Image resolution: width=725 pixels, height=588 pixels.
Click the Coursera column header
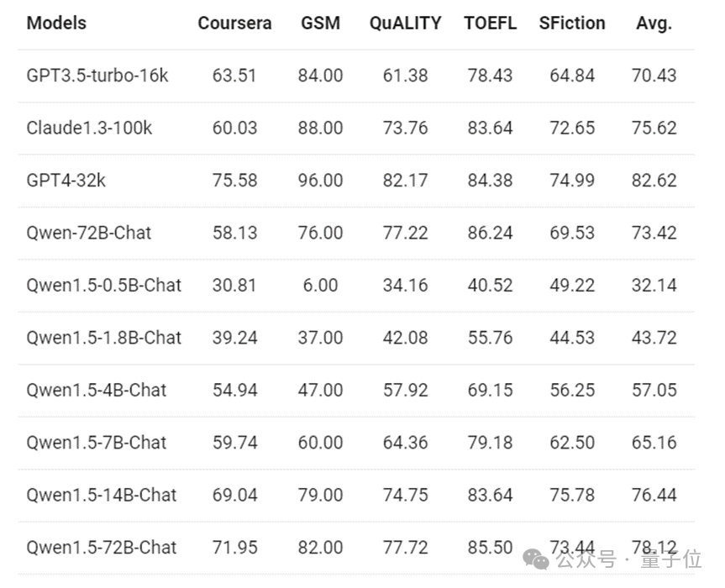[x=234, y=24]
